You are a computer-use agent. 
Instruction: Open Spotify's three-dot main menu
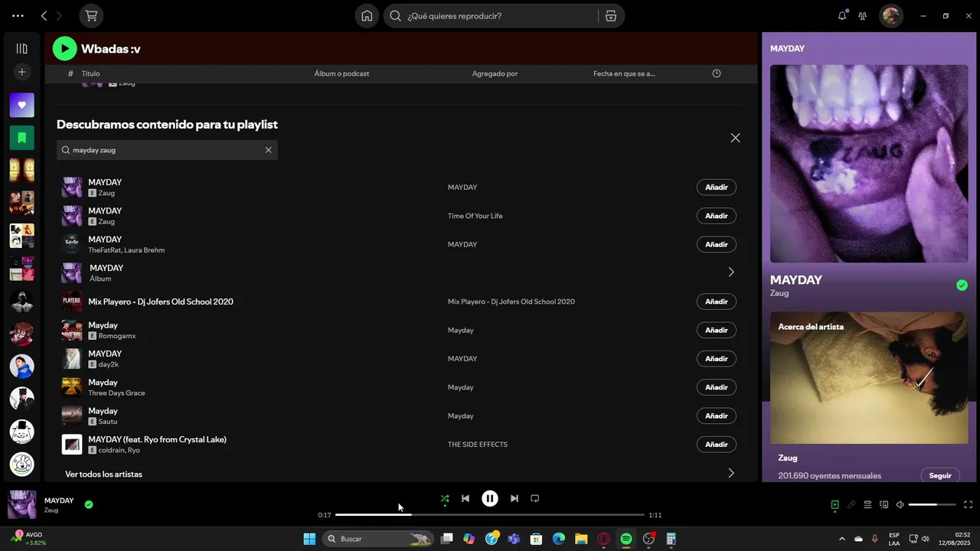(18, 15)
